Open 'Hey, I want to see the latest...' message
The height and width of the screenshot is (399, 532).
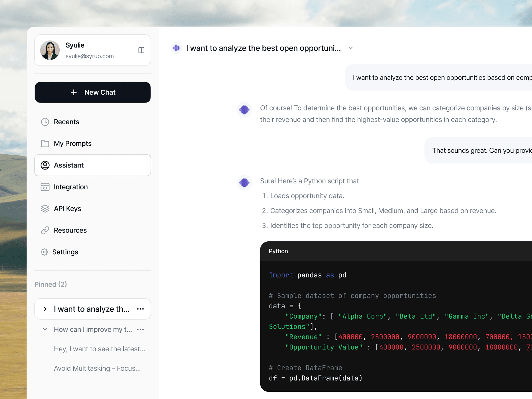(99, 349)
